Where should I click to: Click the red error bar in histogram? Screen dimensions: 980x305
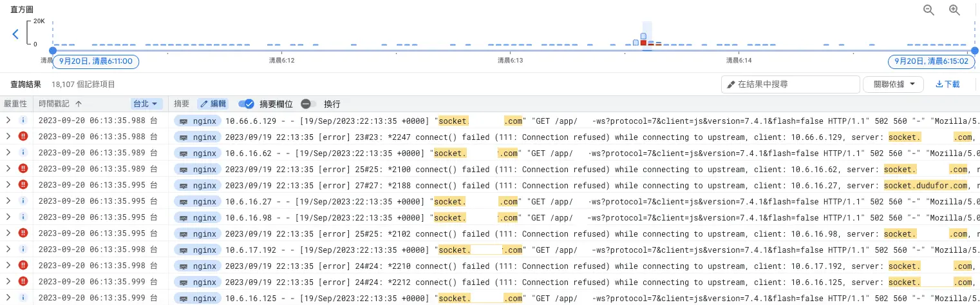(643, 43)
